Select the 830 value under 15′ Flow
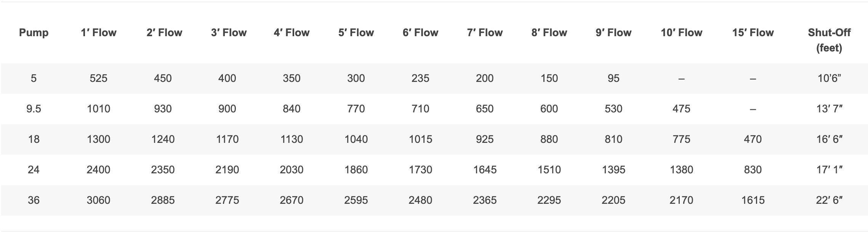 point(753,170)
